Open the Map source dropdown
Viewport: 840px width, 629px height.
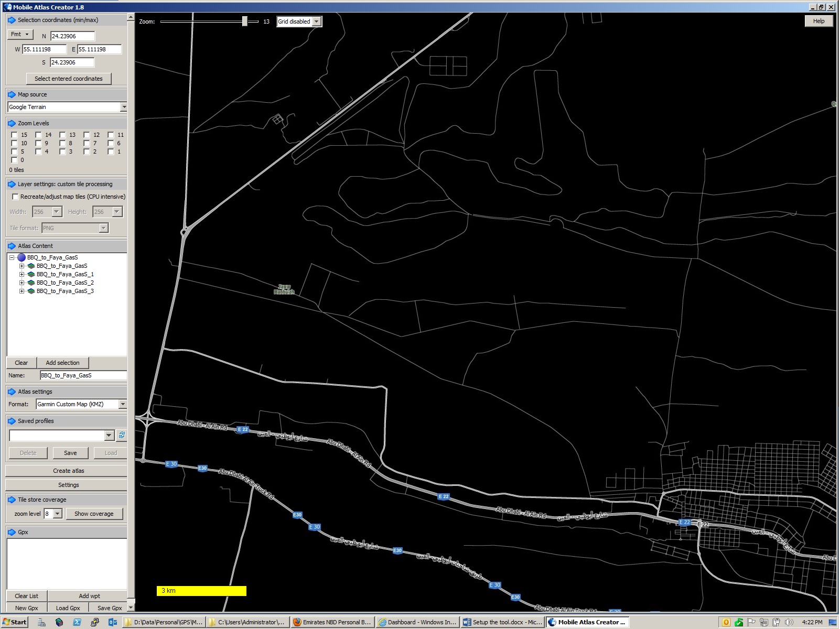(124, 107)
